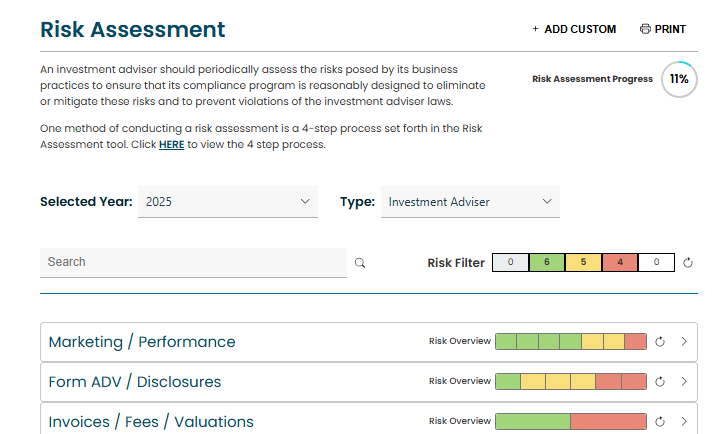Screen dimensions: 728x434
Task: Click into the Search input field
Action: click(192, 262)
